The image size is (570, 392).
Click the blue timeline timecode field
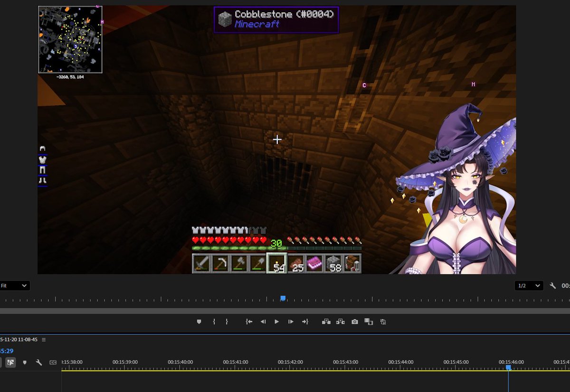(x=7, y=351)
